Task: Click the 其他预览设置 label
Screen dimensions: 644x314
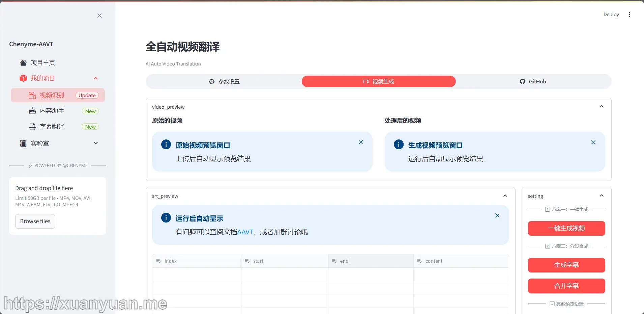Action: coord(566,304)
